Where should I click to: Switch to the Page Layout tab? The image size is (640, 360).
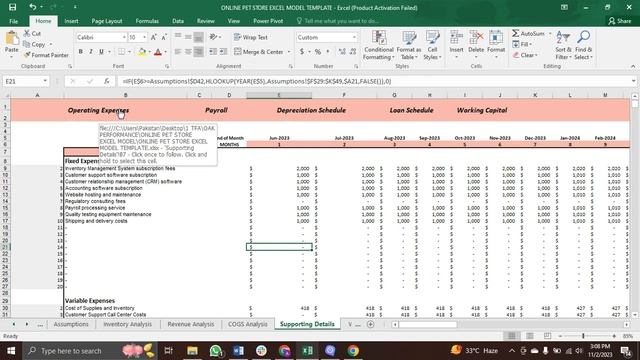[x=107, y=21]
